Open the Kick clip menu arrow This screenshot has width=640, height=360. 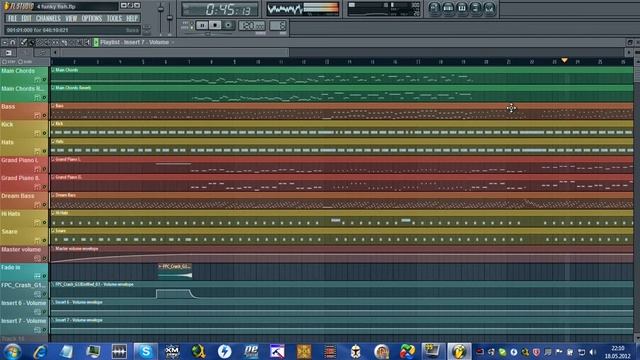53,124
